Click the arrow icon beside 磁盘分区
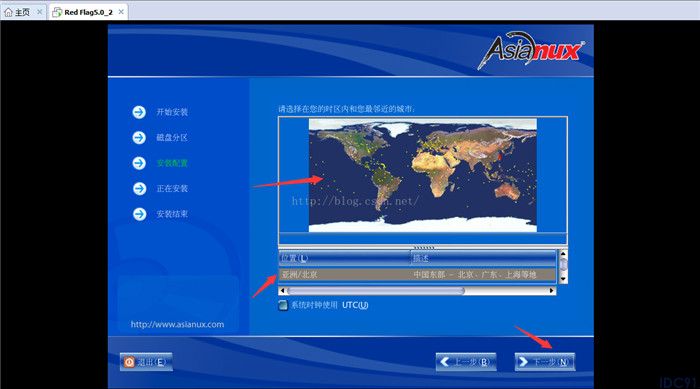 pyautogui.click(x=139, y=138)
